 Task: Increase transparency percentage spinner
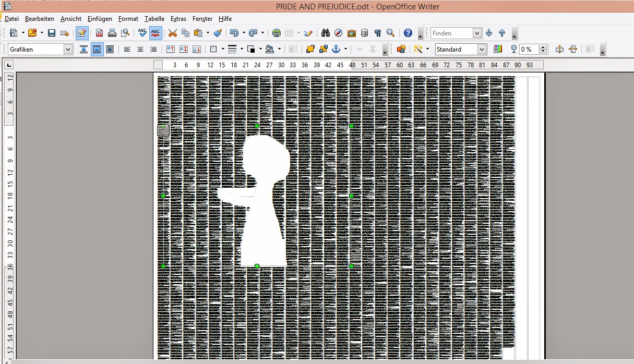pyautogui.click(x=543, y=46)
